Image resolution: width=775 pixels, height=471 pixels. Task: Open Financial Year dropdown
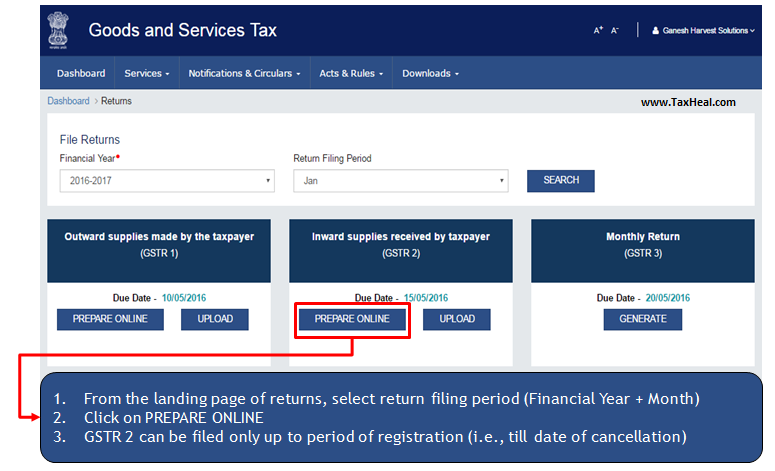[166, 181]
